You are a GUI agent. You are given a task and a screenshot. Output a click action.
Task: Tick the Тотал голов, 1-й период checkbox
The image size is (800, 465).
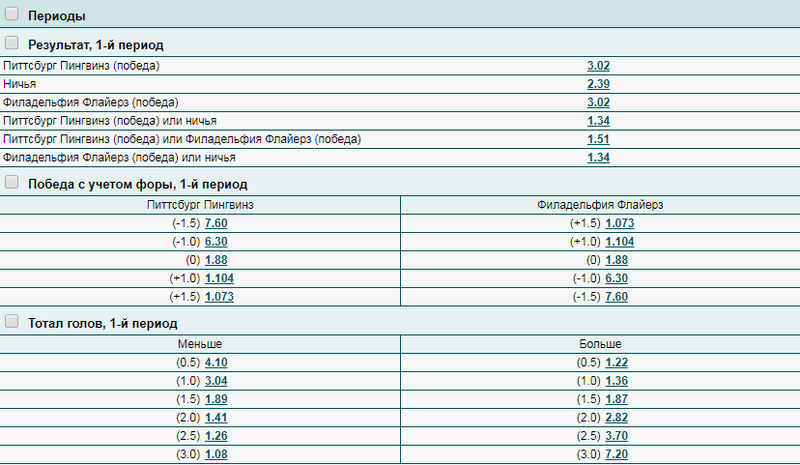pos(12,321)
